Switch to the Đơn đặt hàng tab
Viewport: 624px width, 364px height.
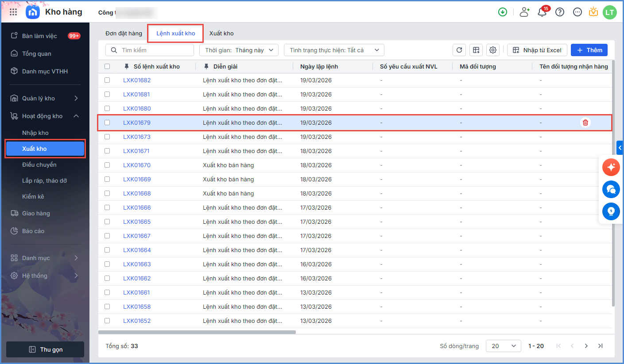pos(124,33)
